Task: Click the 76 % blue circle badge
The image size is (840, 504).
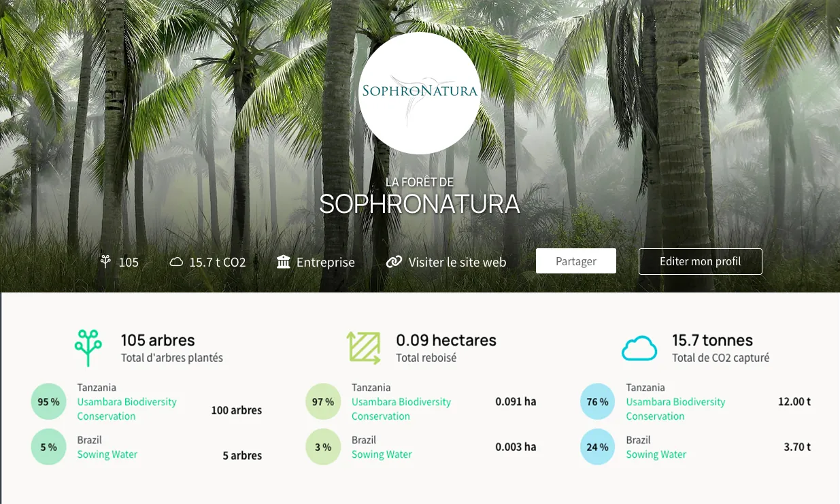Action: (598, 402)
